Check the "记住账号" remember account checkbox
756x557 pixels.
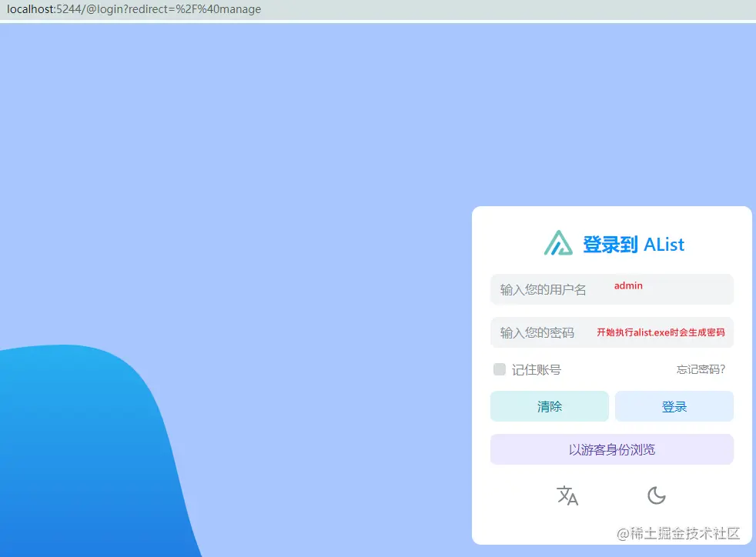499,369
